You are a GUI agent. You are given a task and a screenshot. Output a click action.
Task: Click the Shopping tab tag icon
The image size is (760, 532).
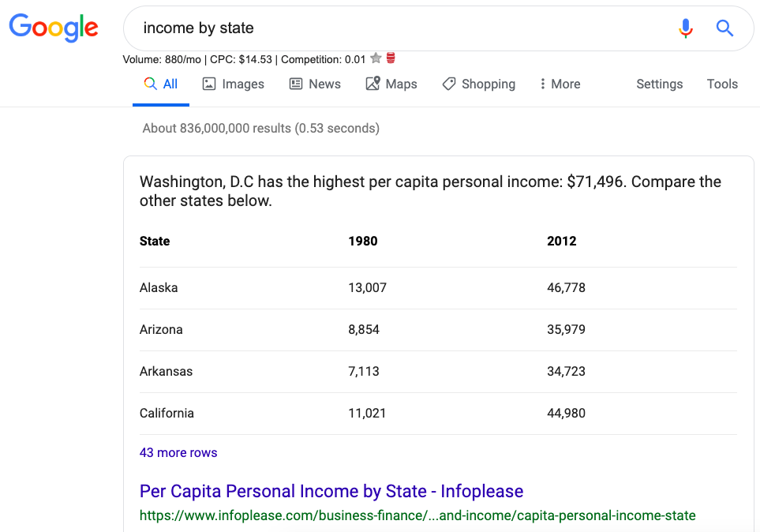(449, 84)
